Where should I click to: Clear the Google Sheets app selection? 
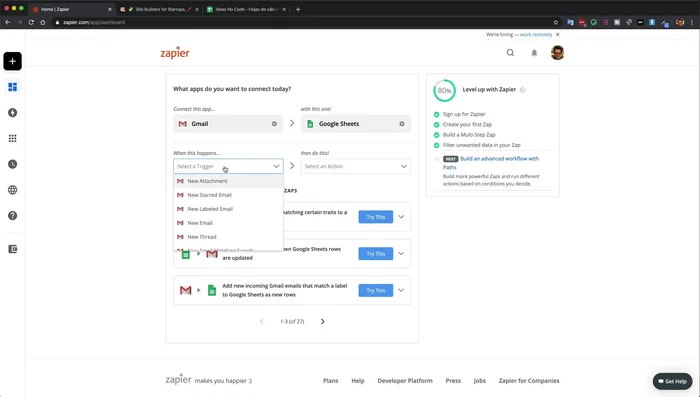pyautogui.click(x=402, y=124)
